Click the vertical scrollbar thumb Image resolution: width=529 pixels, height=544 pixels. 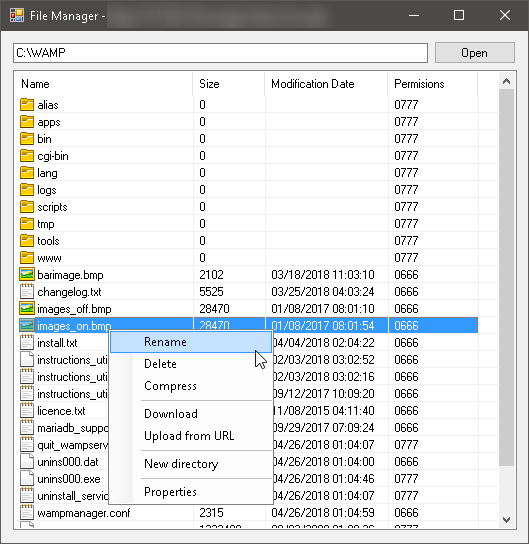(x=506, y=278)
